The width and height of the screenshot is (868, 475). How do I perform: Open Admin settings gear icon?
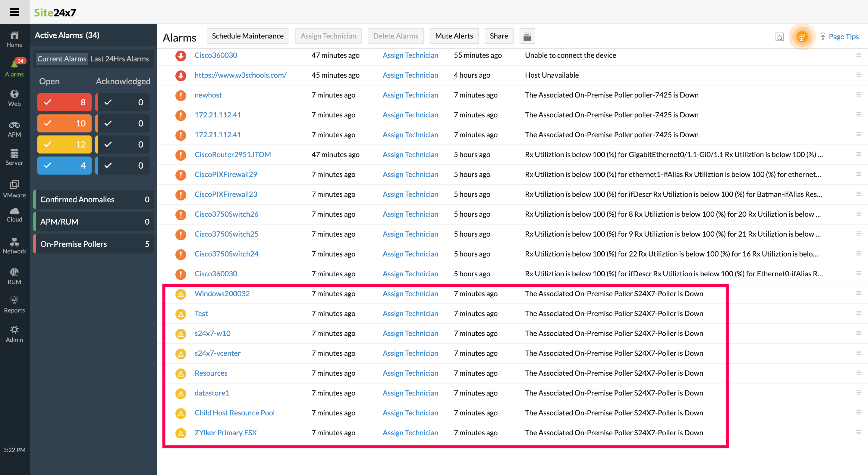tap(14, 334)
